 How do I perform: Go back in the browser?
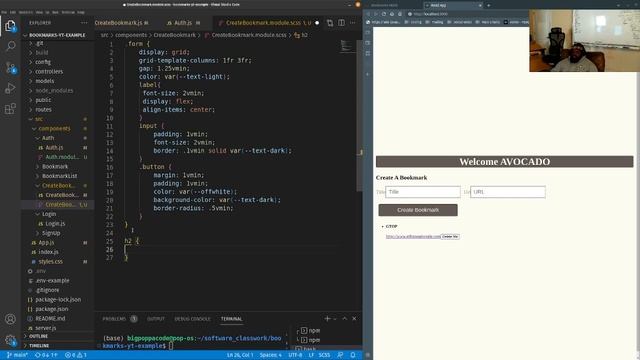368,14
